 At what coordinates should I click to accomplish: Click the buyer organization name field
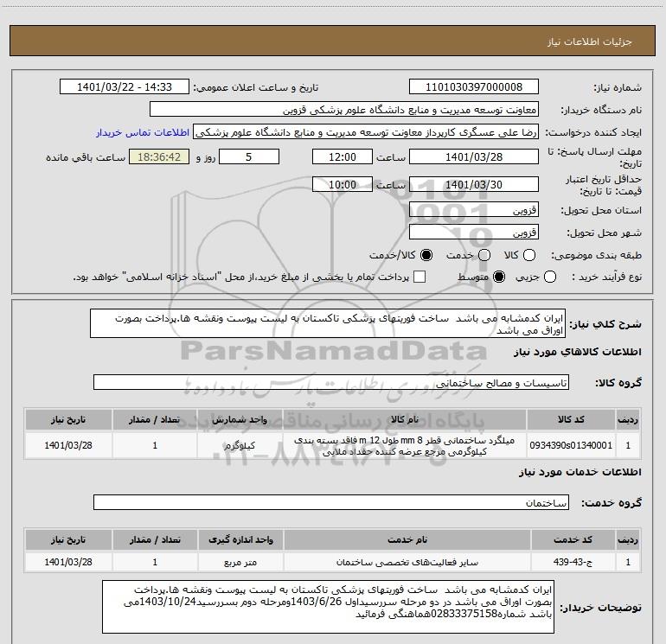coord(344,110)
